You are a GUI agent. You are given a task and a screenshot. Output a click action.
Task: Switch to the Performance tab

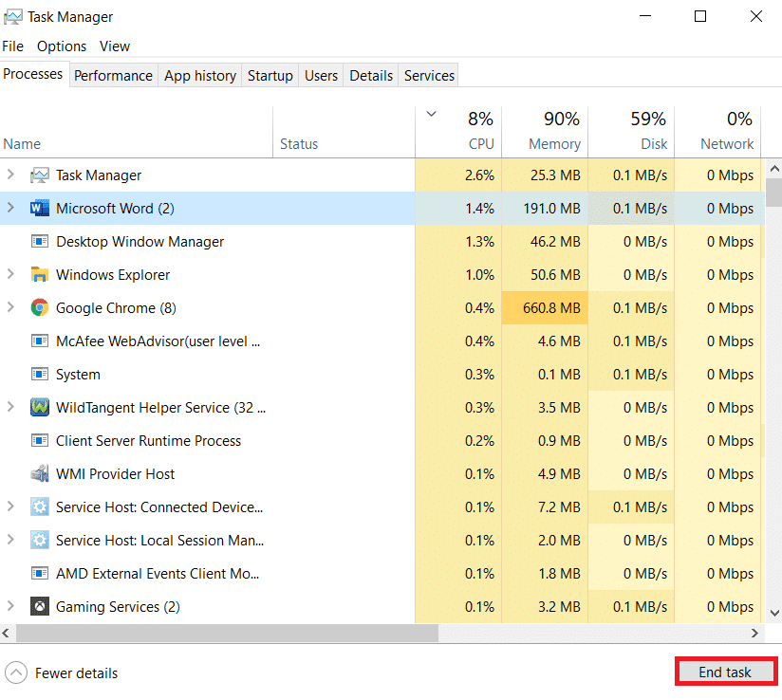(113, 76)
